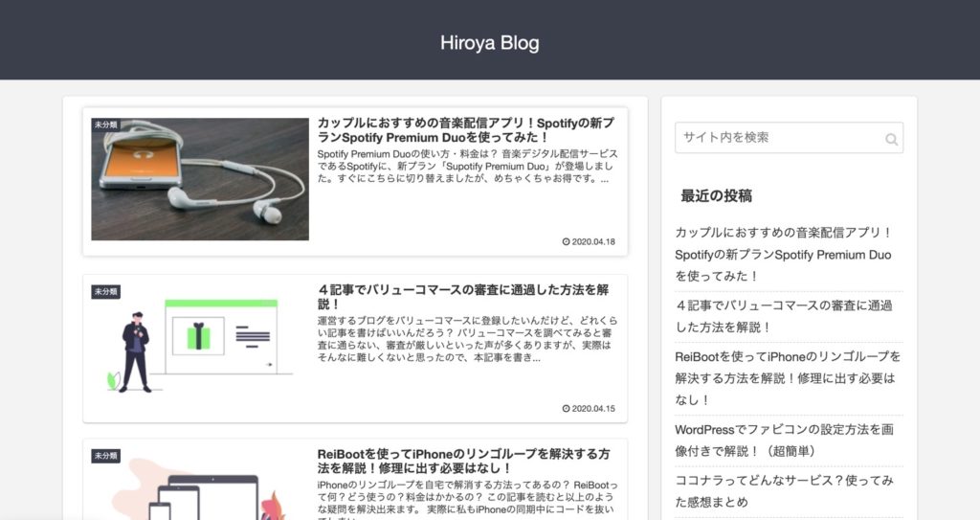Click the magnifier search icon

tap(891, 139)
